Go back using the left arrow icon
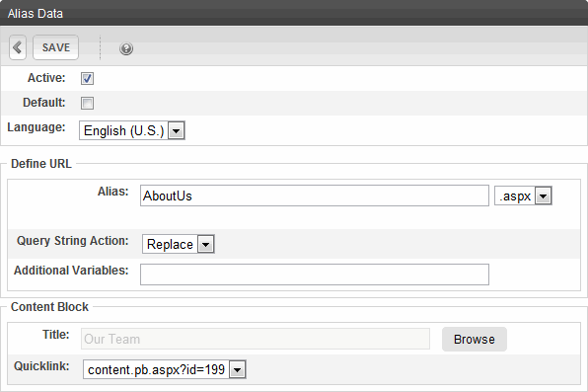588x392 pixels. [x=18, y=47]
